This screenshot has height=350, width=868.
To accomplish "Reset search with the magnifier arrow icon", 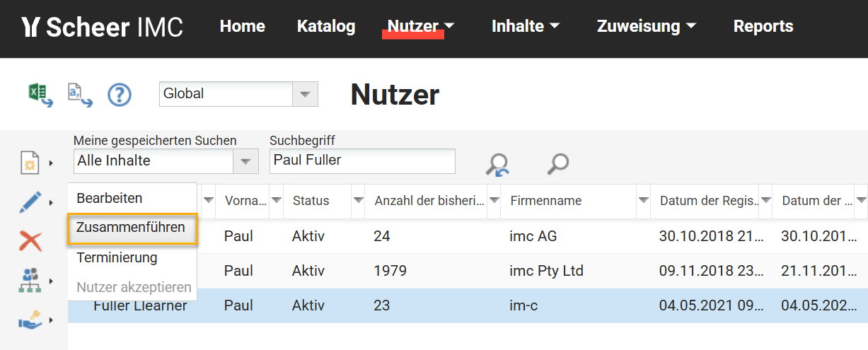I will 497,164.
